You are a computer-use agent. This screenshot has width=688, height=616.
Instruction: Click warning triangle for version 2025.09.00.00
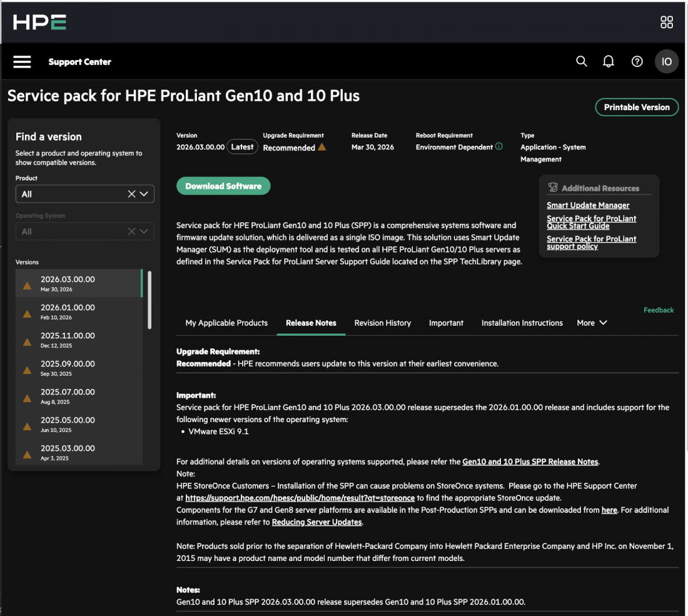(27, 370)
